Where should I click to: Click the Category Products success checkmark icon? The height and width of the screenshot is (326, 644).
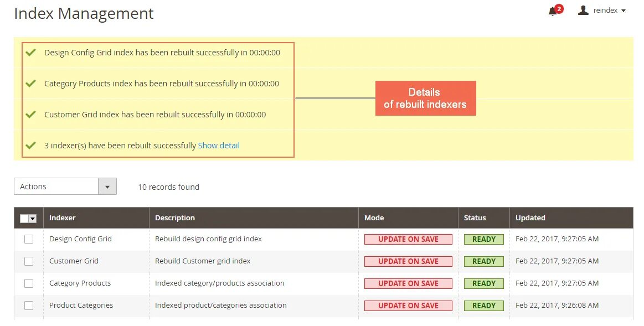coord(31,84)
